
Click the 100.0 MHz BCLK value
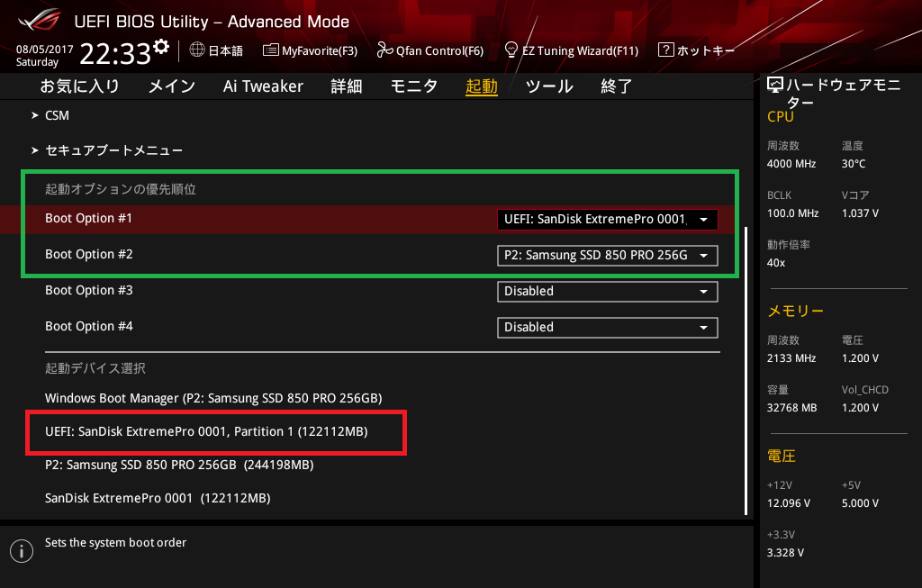click(792, 213)
